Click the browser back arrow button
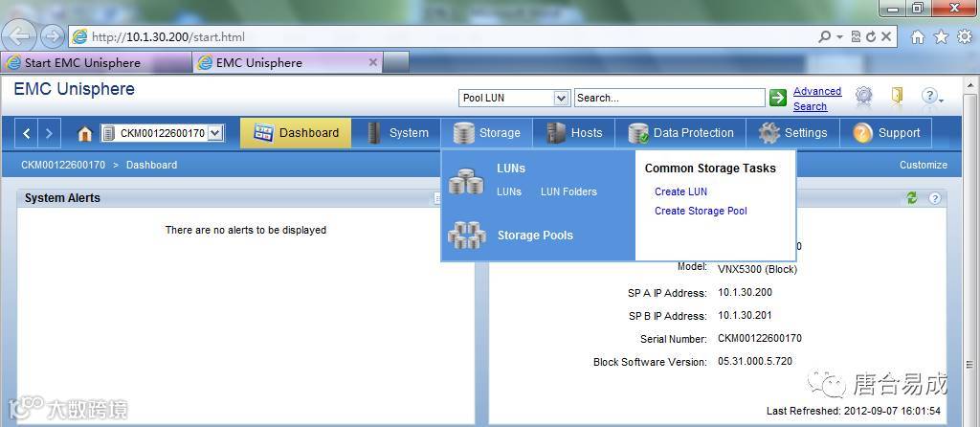The height and width of the screenshot is (427, 980). (x=19, y=36)
